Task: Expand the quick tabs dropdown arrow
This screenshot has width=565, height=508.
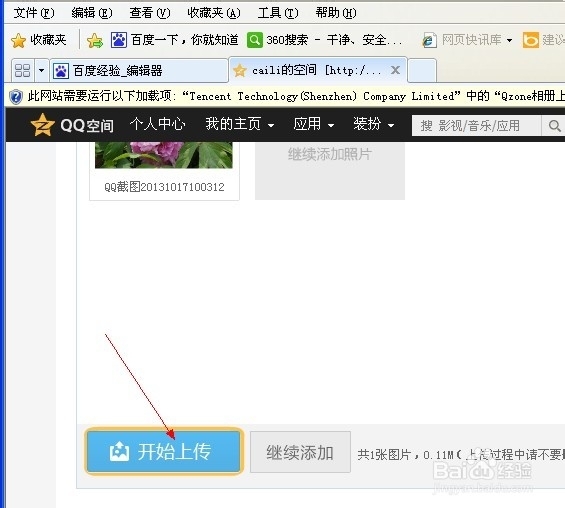Action: [x=41, y=70]
